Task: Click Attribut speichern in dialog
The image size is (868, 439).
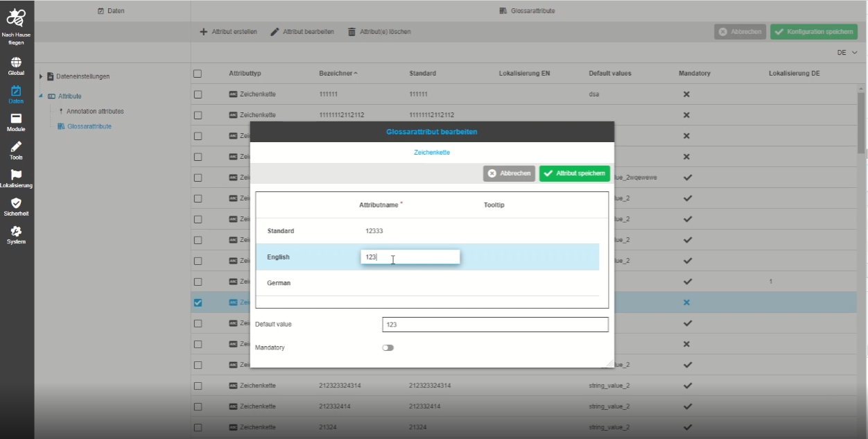Action: (575, 173)
